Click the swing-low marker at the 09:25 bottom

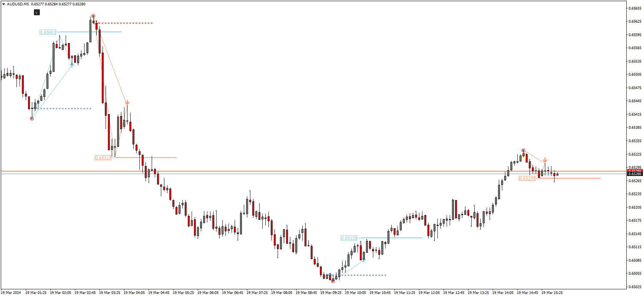point(333,281)
